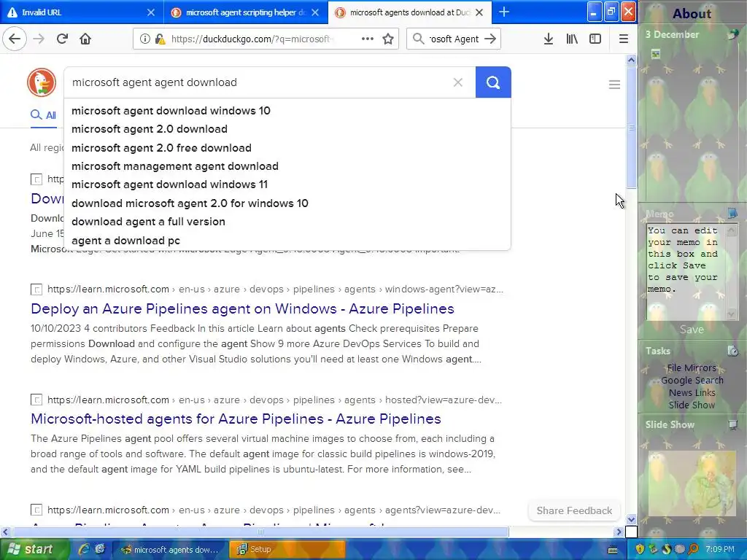Go to the browser home page icon
The image size is (747, 560).
tap(85, 39)
